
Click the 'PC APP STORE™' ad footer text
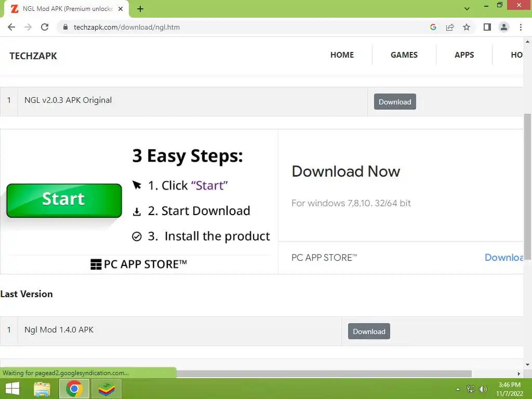pos(324,258)
